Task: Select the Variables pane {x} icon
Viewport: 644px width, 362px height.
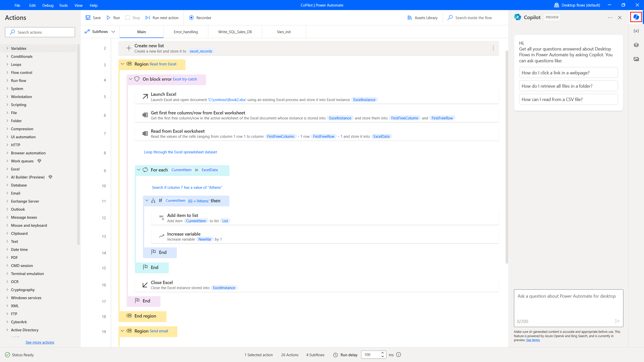Action: click(x=636, y=31)
